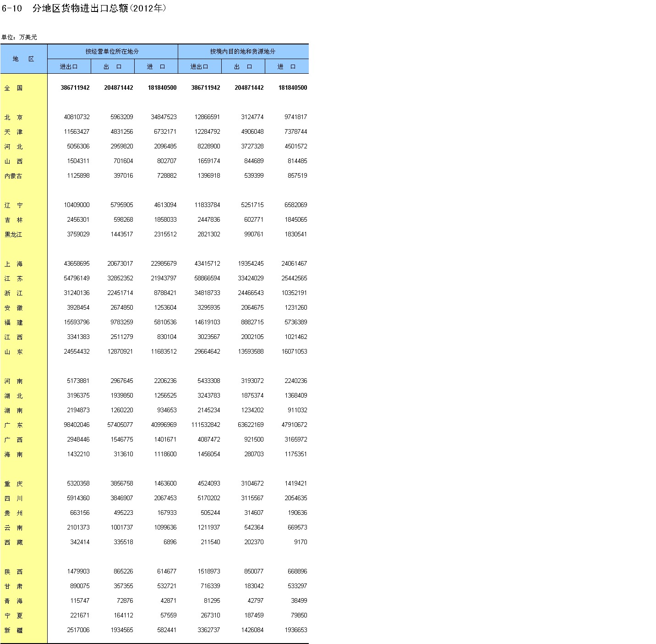This screenshot has height=644, width=656.
Task: Click the 陕西 row label
Action: 14,572
